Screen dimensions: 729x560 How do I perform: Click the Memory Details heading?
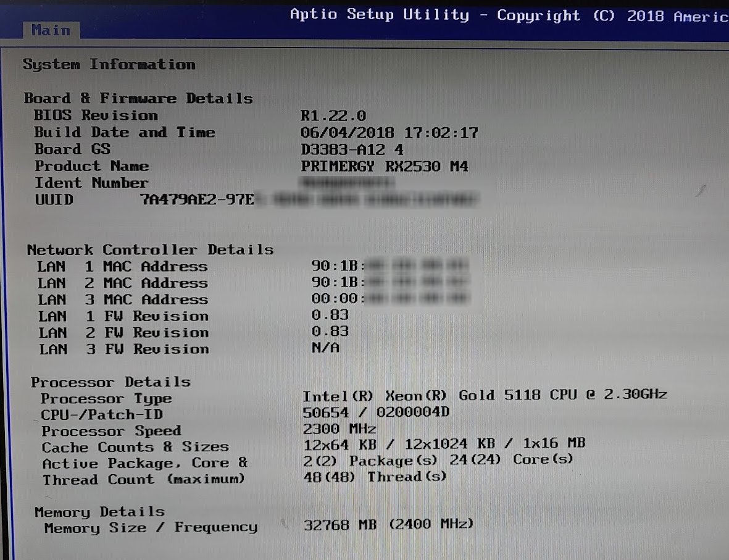100,512
